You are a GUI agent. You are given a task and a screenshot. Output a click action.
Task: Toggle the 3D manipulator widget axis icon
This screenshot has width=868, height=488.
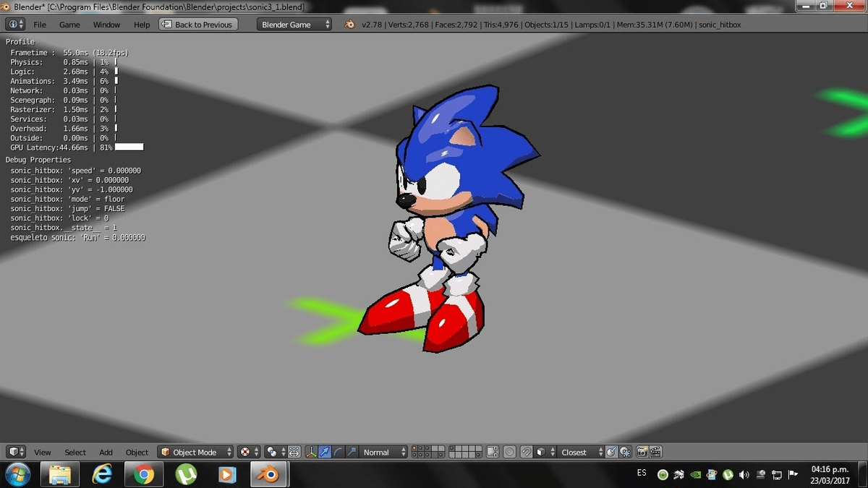(x=311, y=452)
